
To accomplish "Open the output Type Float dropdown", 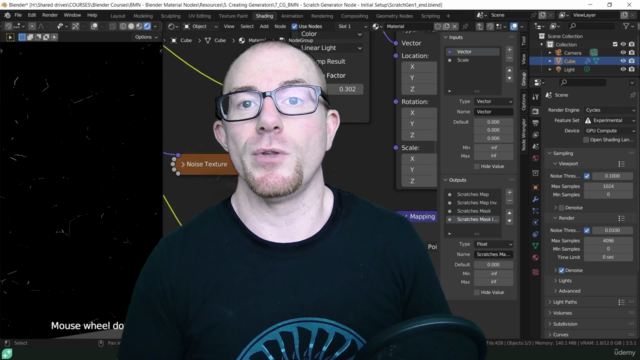I will (x=493, y=244).
